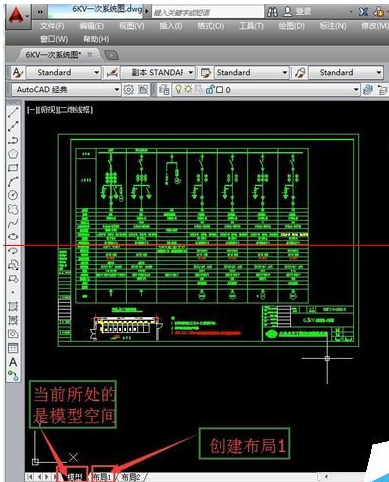Select the Point tool
Viewport: 389px width, 482px height.
pos(13,292)
